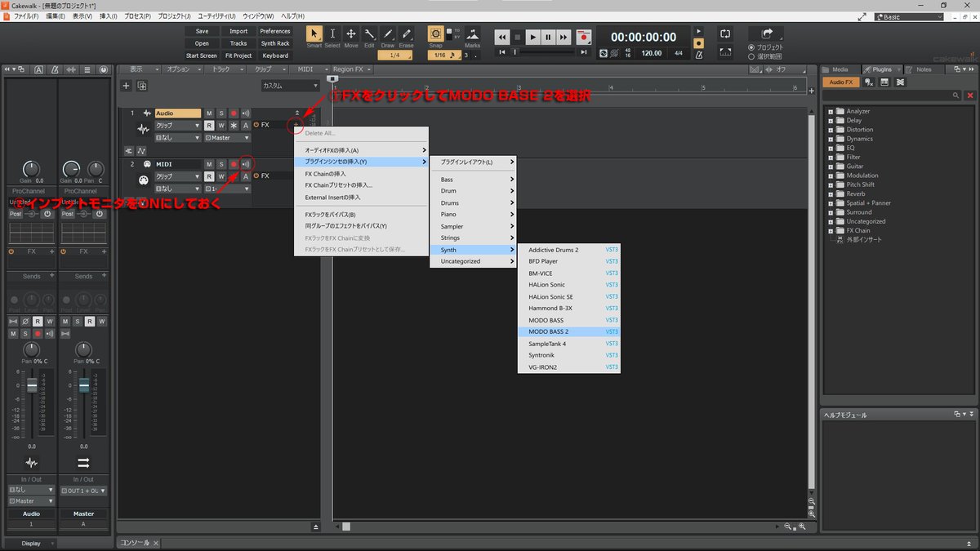
Task: Open Preferences from the toolbar
Action: coord(275,31)
